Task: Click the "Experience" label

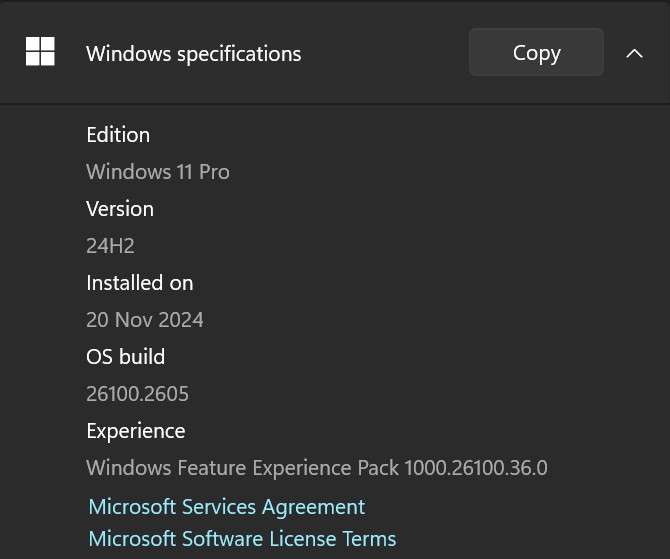Action: pos(135,431)
